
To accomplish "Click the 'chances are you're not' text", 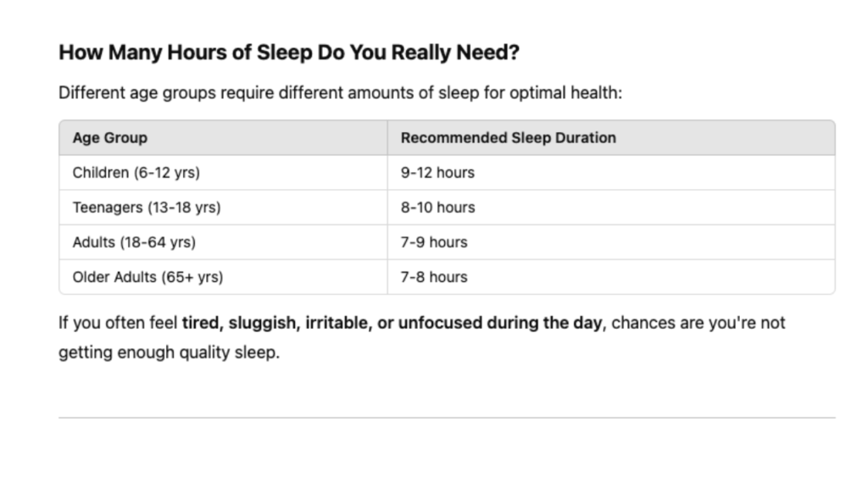I will tap(698, 323).
